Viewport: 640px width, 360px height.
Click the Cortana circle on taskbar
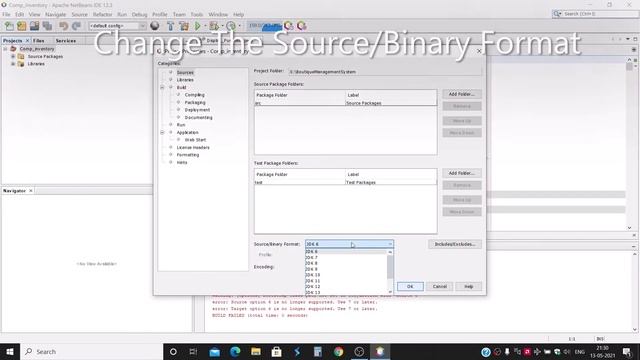pyautogui.click(x=173, y=351)
